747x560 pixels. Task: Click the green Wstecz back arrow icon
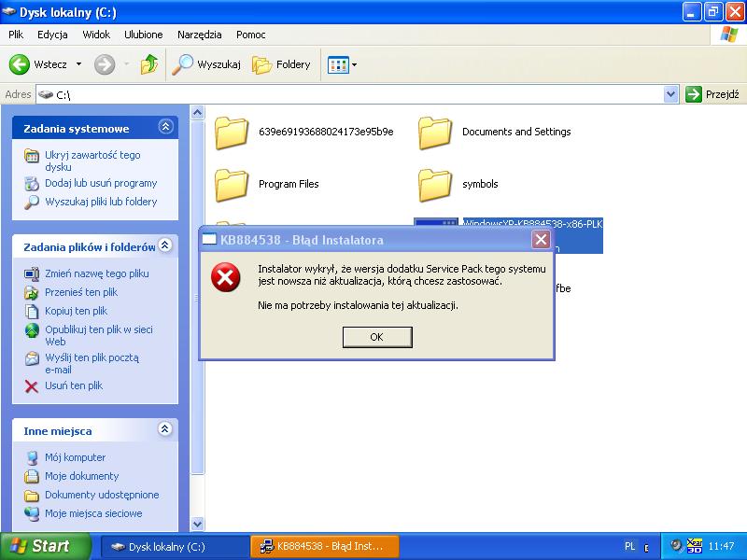click(21, 64)
